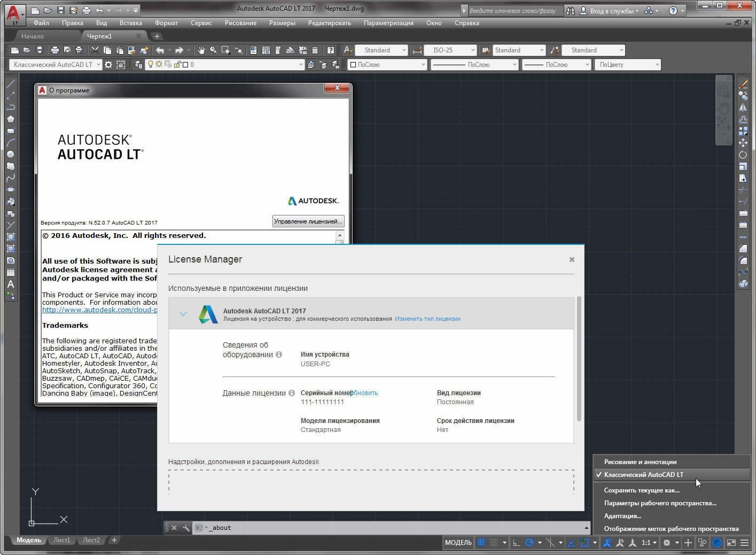Viewport: 756px width, 555px height.
Task: Select the Rotate tool in Modify toolbar
Action: (743, 155)
